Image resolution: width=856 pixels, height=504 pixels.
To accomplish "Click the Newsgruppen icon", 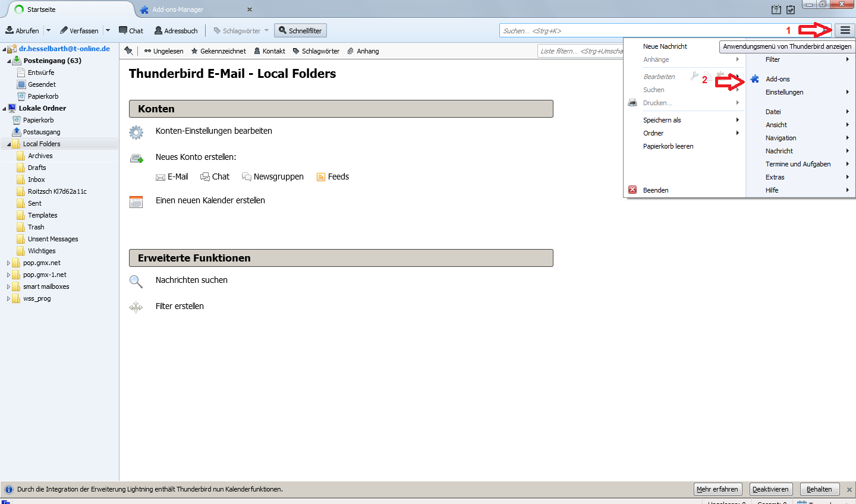I will pyautogui.click(x=246, y=177).
